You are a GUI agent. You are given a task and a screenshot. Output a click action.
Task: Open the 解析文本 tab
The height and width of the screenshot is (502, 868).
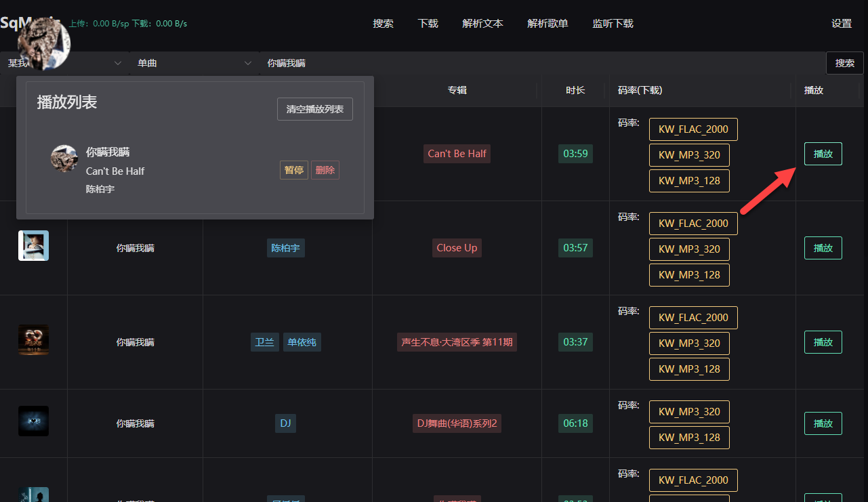[x=482, y=24]
